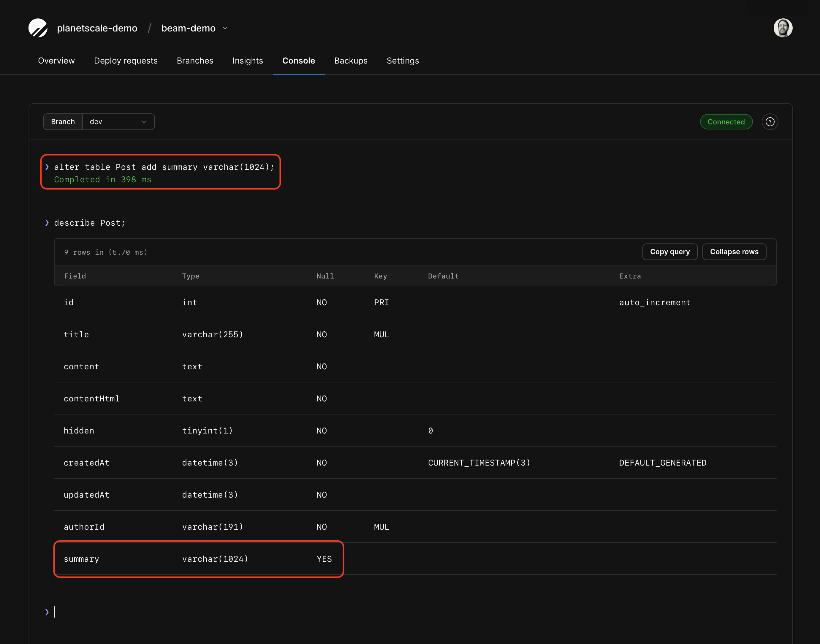Click the Extra column header
This screenshot has height=644, width=820.
[x=630, y=276]
